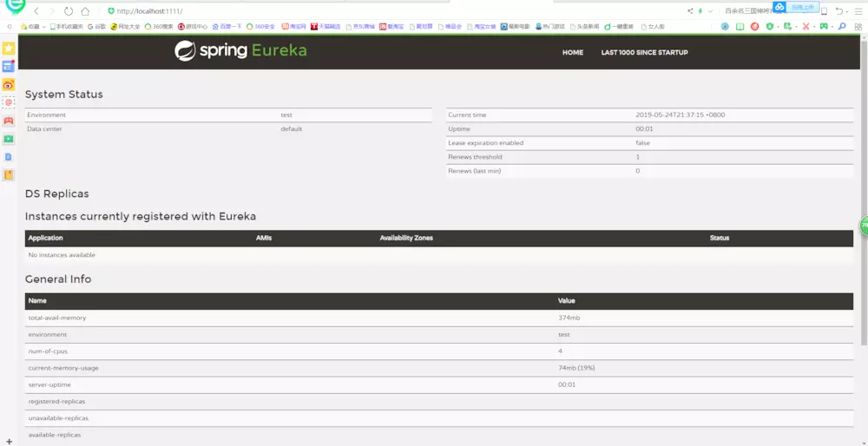Open the red gamepad sidebar icon

click(x=9, y=121)
